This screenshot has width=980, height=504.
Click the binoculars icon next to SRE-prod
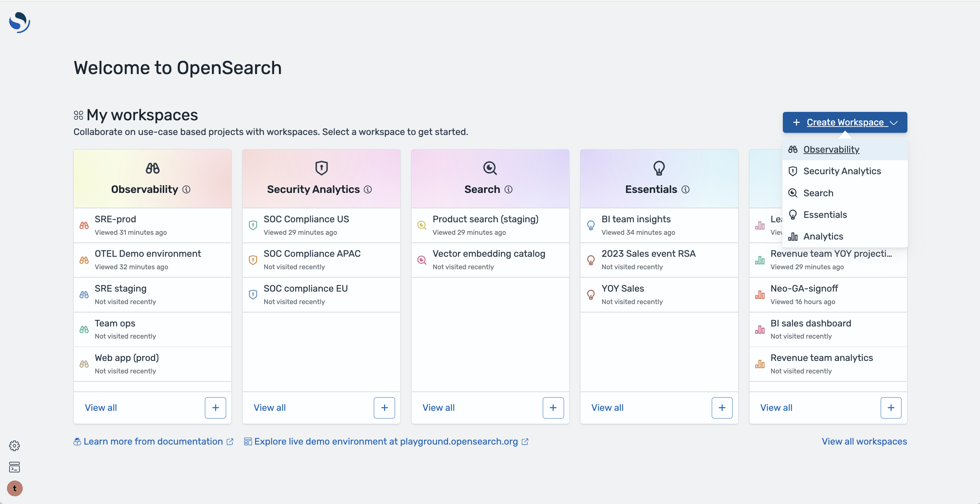click(84, 225)
